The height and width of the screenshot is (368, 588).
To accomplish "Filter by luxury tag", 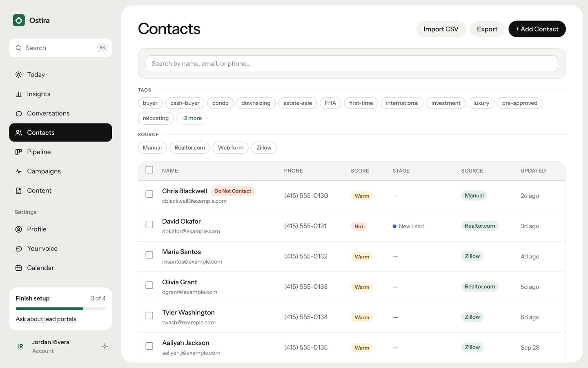I will 481,103.
